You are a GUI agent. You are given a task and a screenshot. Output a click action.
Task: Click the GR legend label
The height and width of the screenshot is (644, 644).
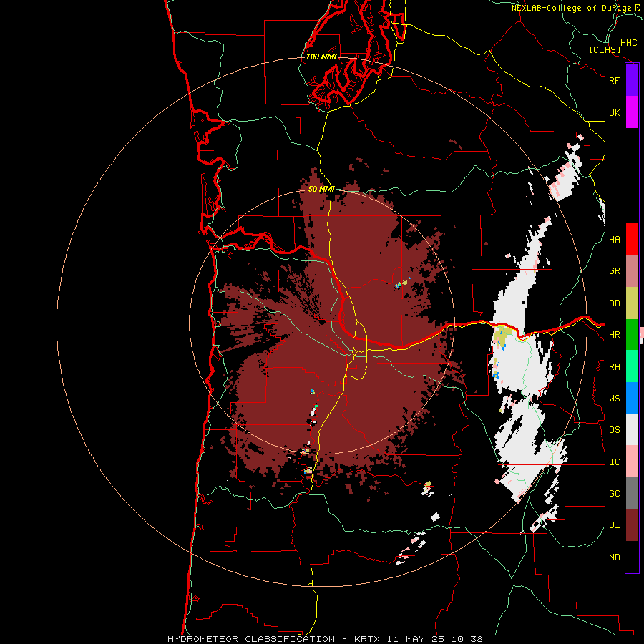pyautogui.click(x=615, y=271)
